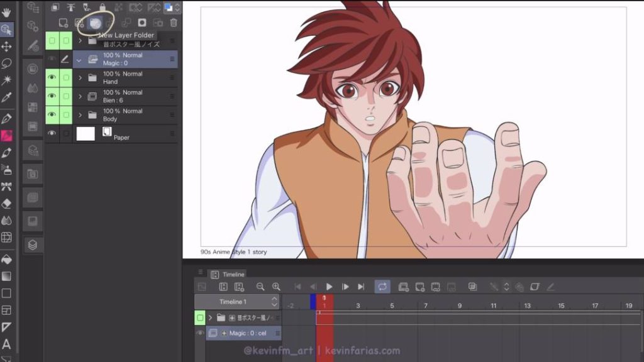Toggle visibility of the Hand layer

coord(53,78)
